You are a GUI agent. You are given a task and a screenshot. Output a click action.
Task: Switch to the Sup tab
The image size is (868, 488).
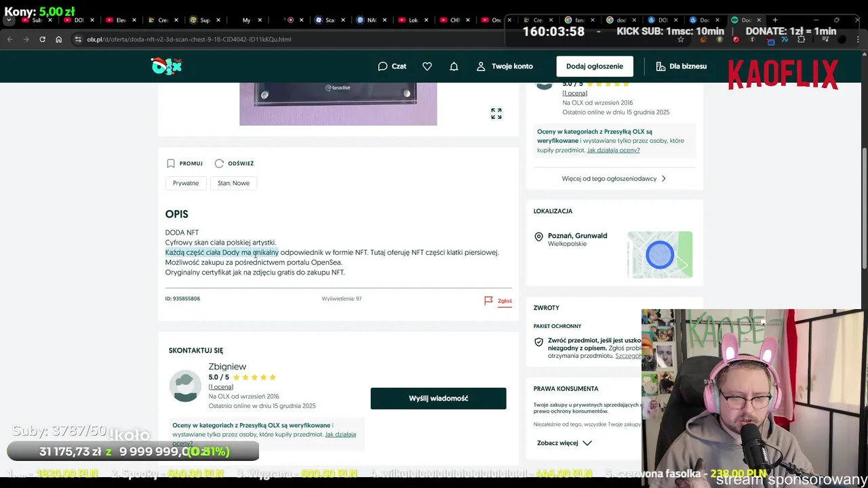(205, 20)
